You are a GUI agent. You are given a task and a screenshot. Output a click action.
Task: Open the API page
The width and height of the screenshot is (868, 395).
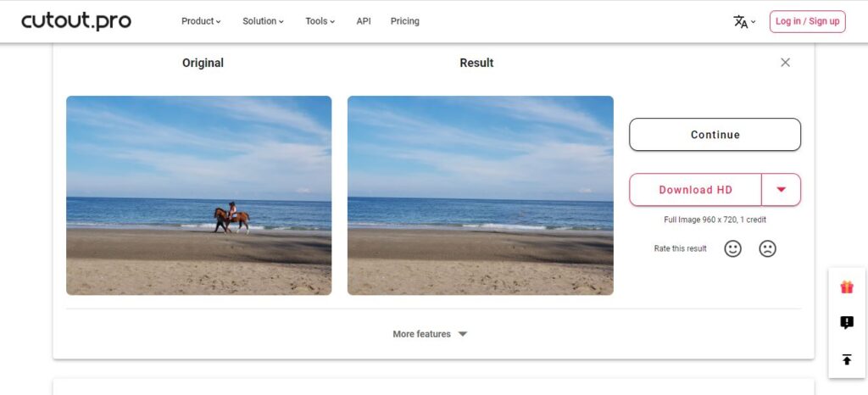pyautogui.click(x=364, y=21)
